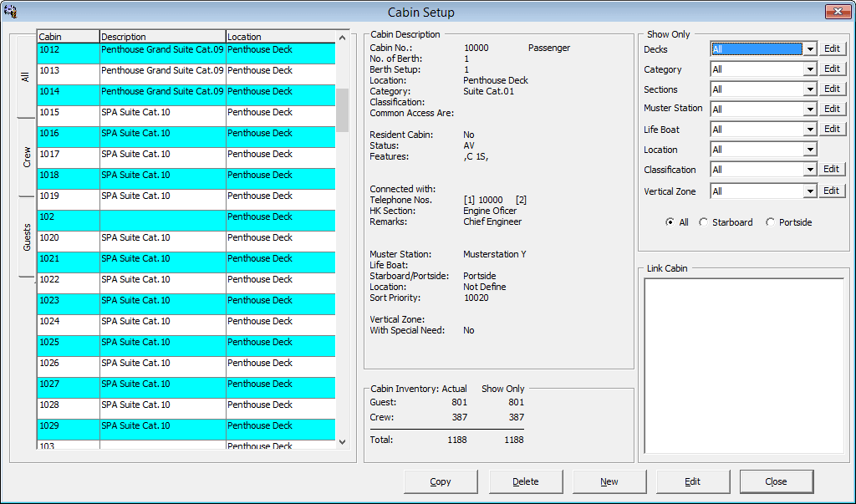This screenshot has width=856, height=504.
Task: Click the application icon in the title bar
Action: tap(12, 12)
